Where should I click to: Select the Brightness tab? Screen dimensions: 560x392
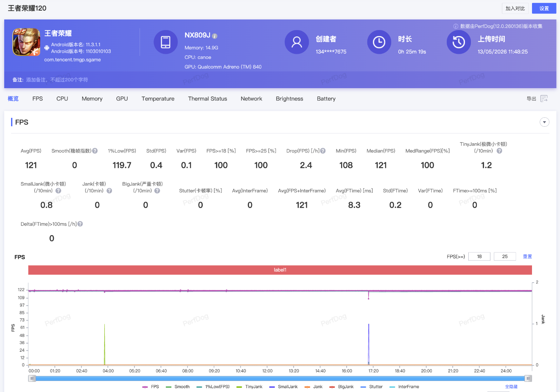pyautogui.click(x=290, y=99)
